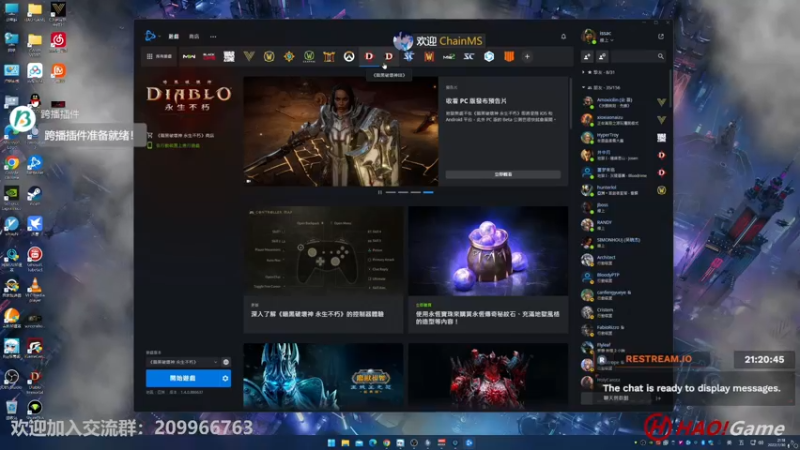Click the green mobile link under the shop link
Viewport: 800px width, 450px height.
[174, 145]
